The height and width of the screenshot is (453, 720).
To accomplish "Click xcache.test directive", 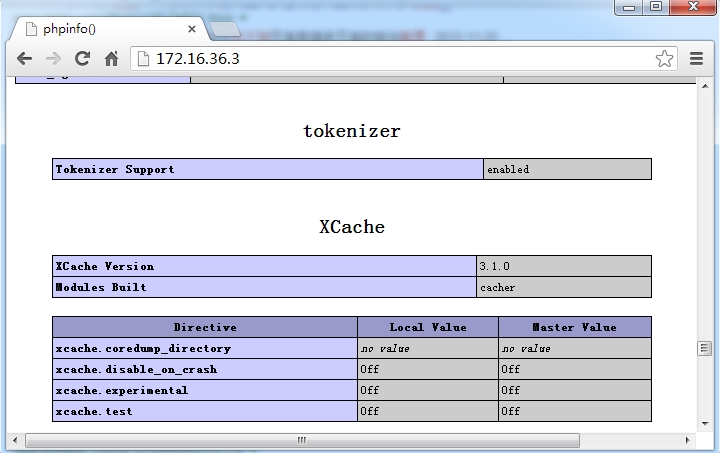I will (205, 411).
